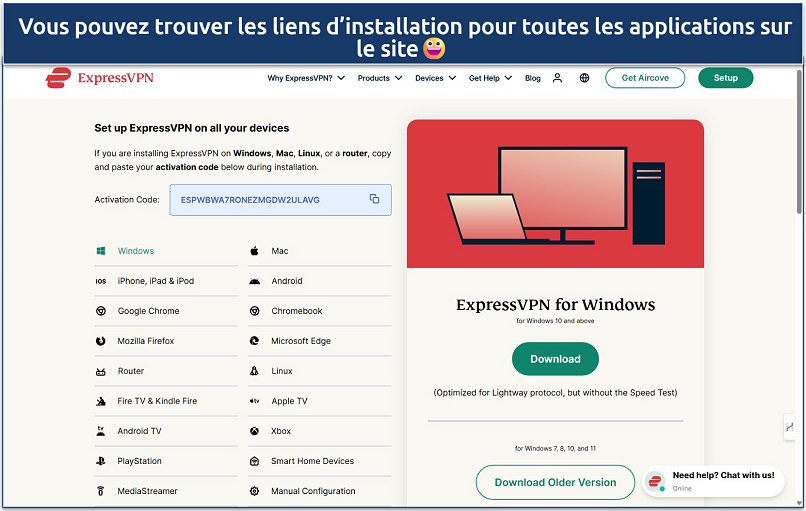This screenshot has height=511, width=806.
Task: Click the Get Aircove button
Action: (x=645, y=78)
